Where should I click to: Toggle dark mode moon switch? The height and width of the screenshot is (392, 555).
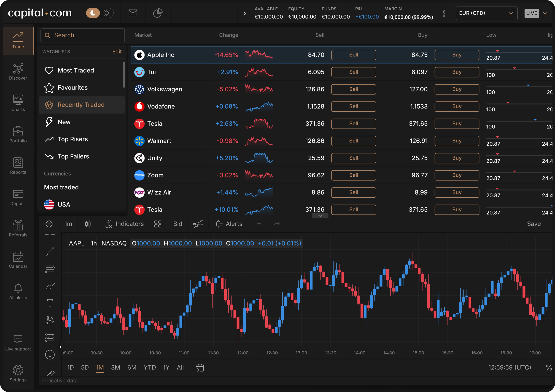pos(93,13)
